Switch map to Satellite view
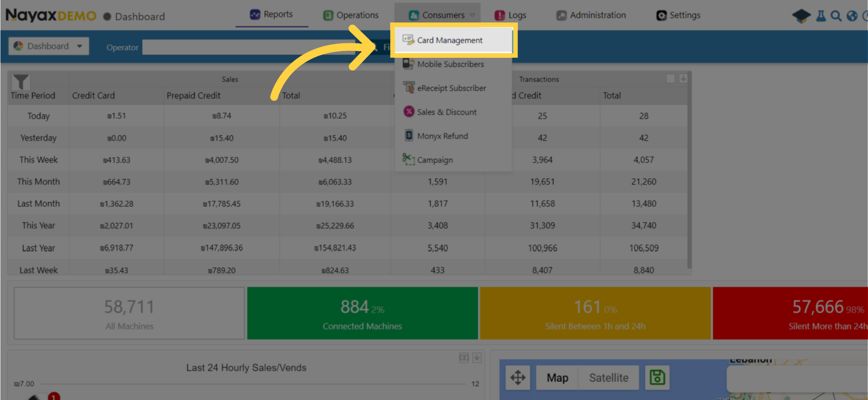868x400 pixels. click(x=608, y=377)
